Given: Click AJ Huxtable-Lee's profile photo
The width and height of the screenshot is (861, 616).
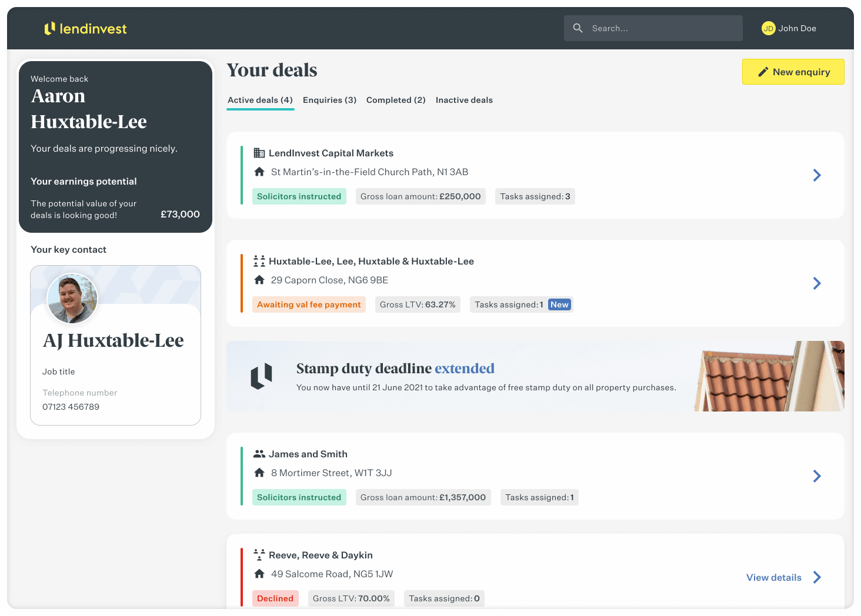Looking at the screenshot, I should coord(72,298).
